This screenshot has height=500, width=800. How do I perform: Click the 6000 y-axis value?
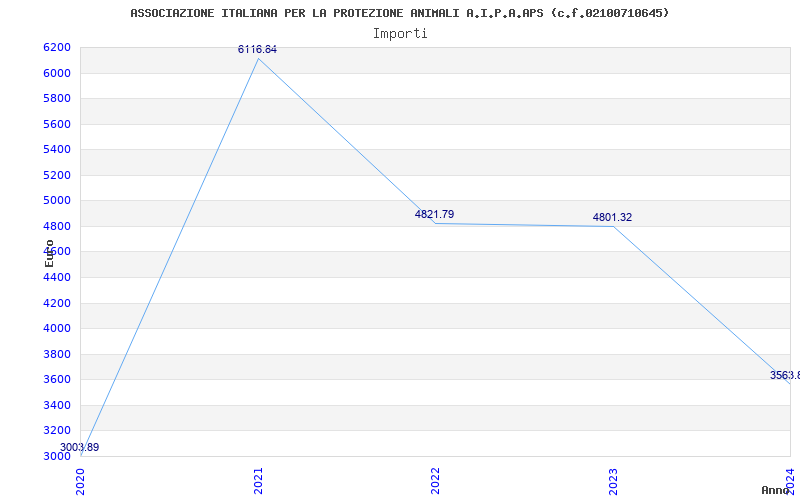tap(57, 73)
